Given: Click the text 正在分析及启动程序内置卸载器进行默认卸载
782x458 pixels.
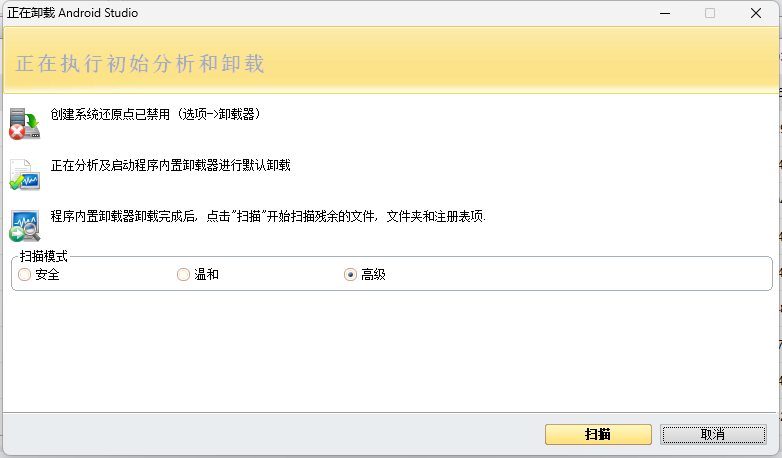Looking at the screenshot, I should [x=171, y=165].
